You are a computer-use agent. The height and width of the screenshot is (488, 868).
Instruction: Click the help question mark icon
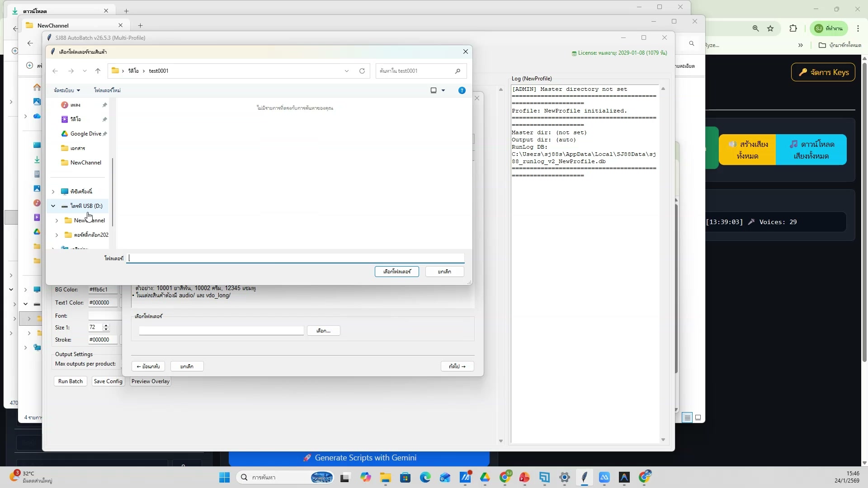(462, 90)
